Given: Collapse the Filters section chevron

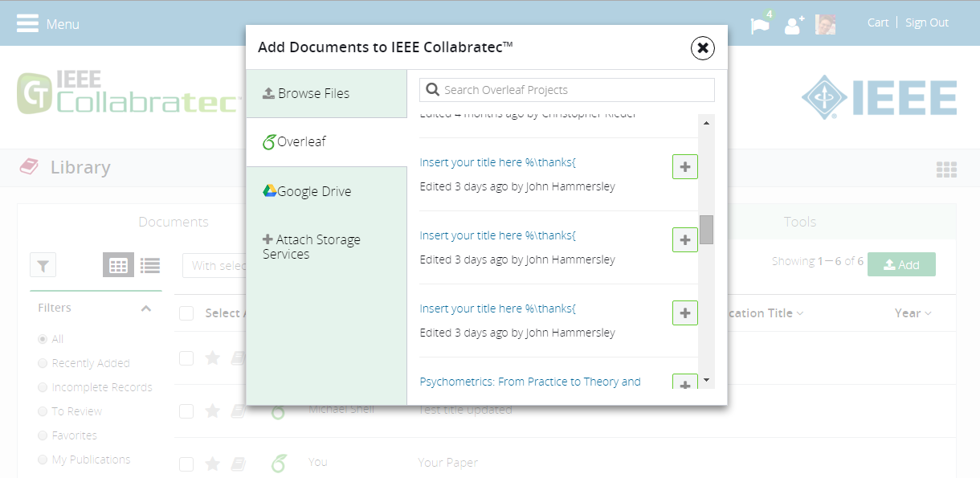Looking at the screenshot, I should (x=146, y=308).
